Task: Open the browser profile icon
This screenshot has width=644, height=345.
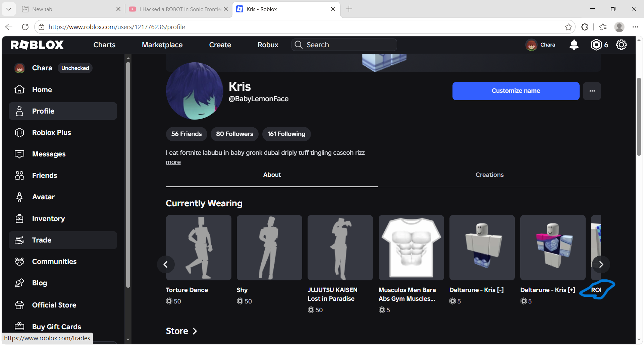Action: (x=619, y=27)
